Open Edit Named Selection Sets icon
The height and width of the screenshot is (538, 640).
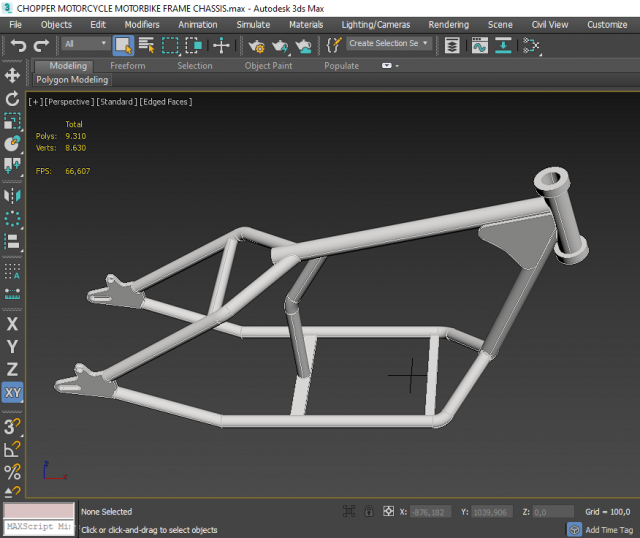[333, 45]
